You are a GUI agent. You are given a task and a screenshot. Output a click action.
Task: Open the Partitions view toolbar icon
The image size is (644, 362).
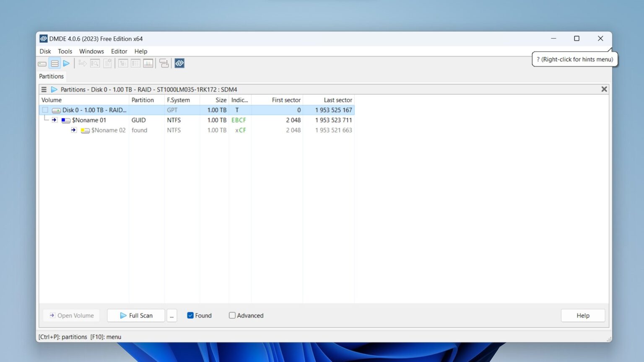click(55, 63)
